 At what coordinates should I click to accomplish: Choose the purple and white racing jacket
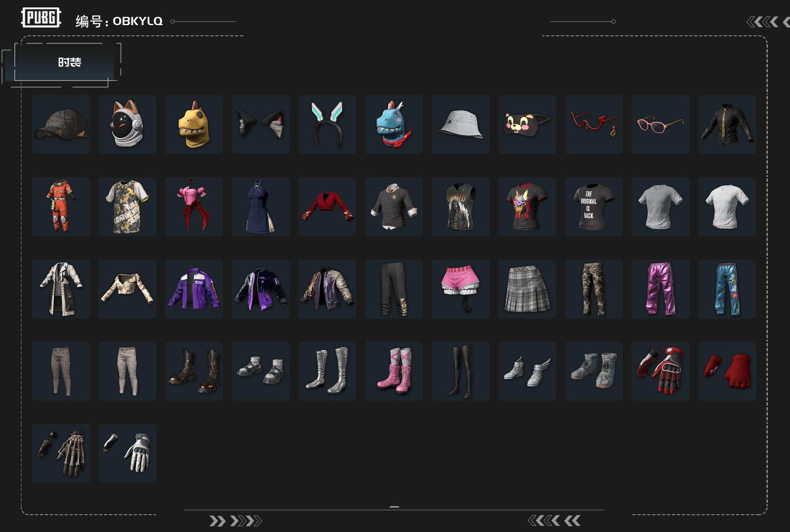(x=194, y=289)
